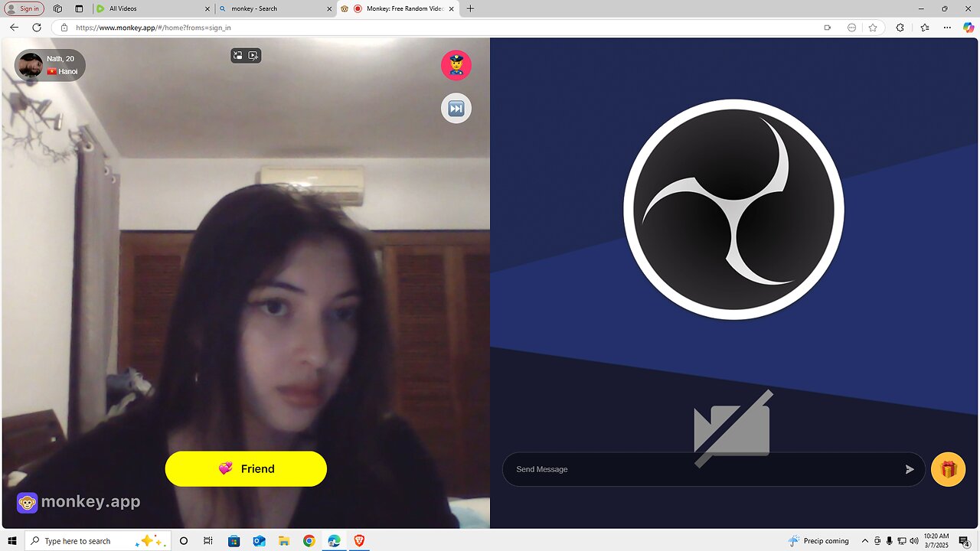Screen dimensions: 980x551
Task: Refresh the page
Action: (x=37, y=27)
